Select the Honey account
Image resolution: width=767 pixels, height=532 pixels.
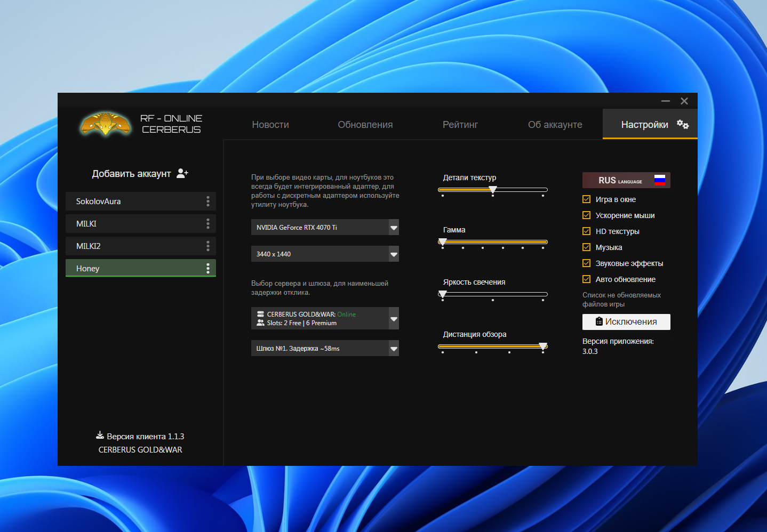141,268
